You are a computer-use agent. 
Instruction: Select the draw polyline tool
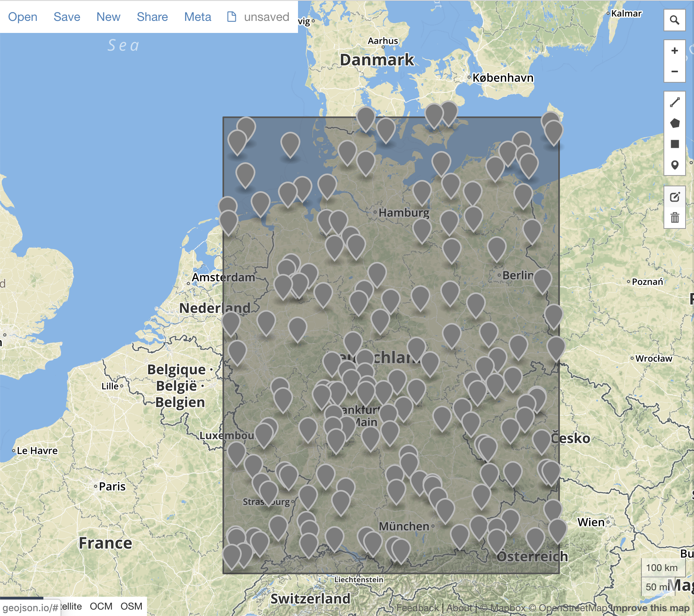(675, 102)
